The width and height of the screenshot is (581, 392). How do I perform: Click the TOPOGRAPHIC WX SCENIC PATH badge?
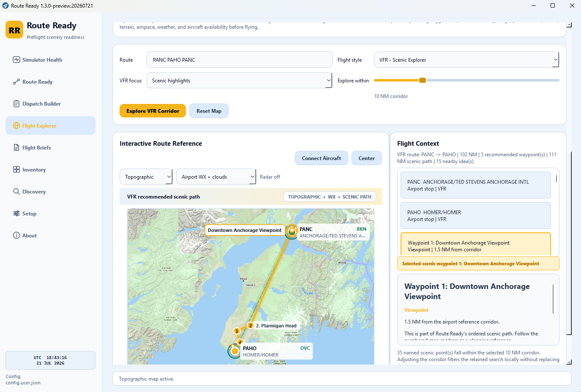[x=330, y=196]
